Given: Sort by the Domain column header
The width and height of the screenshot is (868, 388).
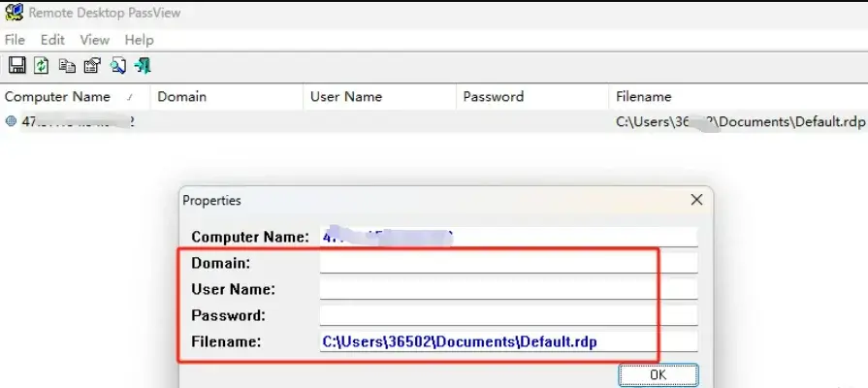Looking at the screenshot, I should click(x=227, y=97).
